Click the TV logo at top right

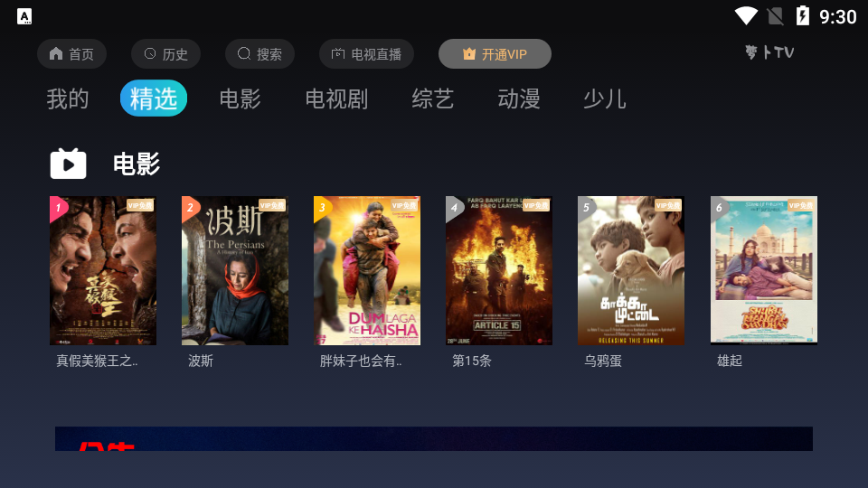769,52
